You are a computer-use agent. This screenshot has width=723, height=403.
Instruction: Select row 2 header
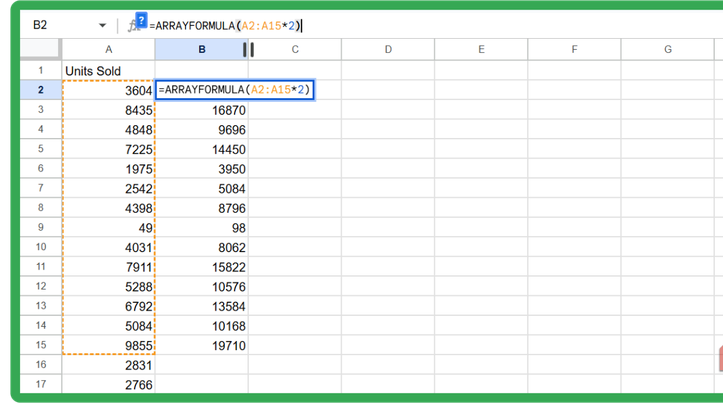click(x=41, y=89)
